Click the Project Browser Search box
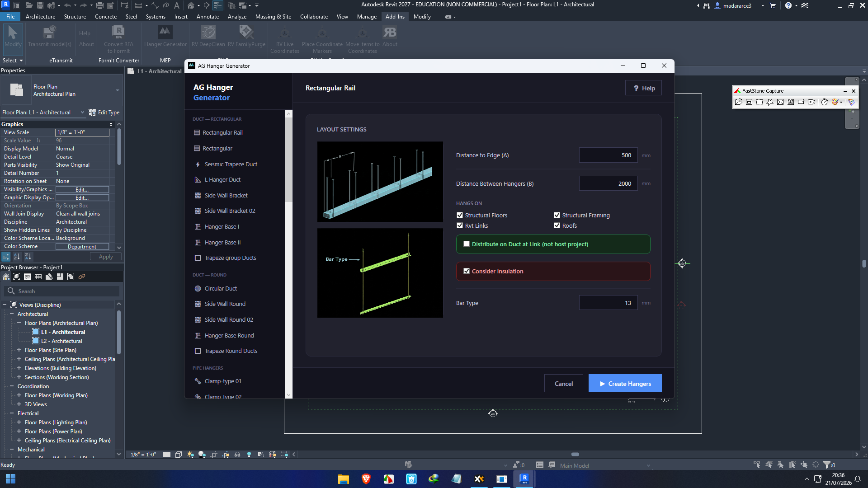Image resolution: width=868 pixels, height=488 pixels. pos(61,291)
